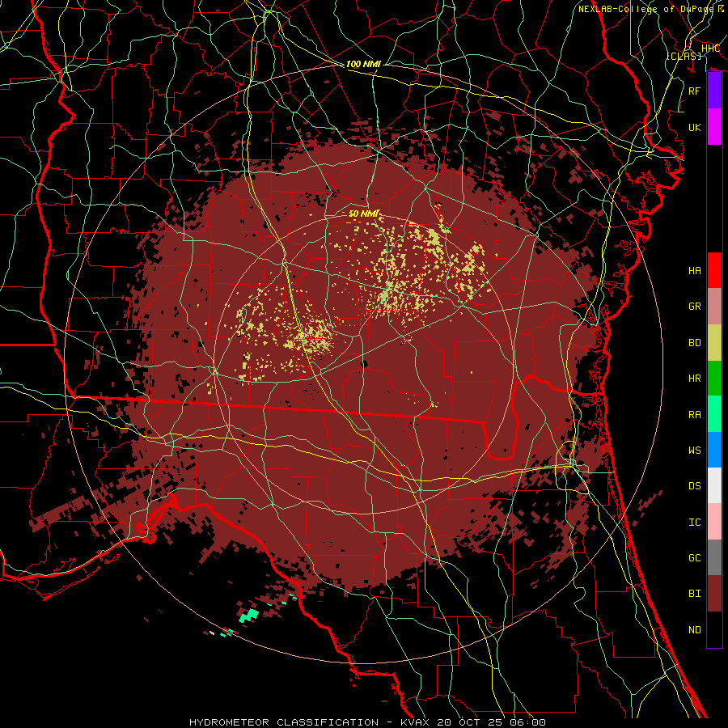Click the UK magenta legend swatch
This screenshot has height=728, width=728.
click(x=714, y=127)
